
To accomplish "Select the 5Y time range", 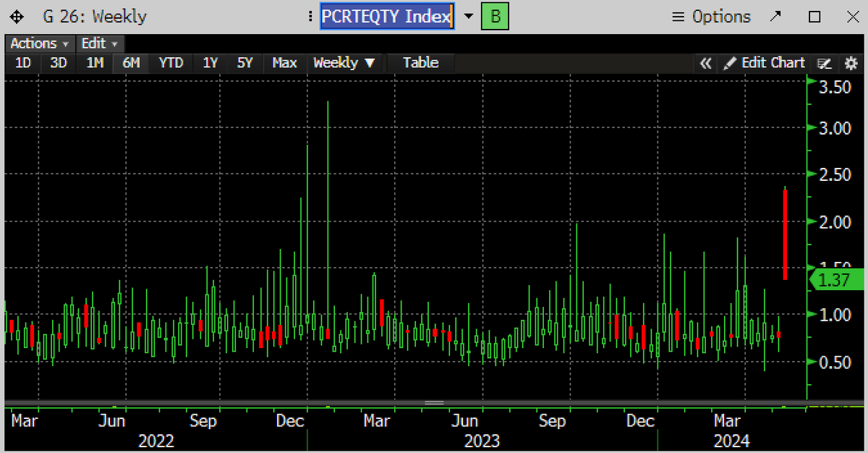I will tap(245, 63).
